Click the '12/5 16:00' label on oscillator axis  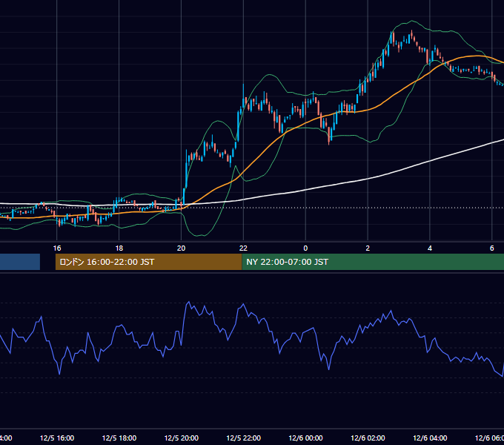pos(57,438)
